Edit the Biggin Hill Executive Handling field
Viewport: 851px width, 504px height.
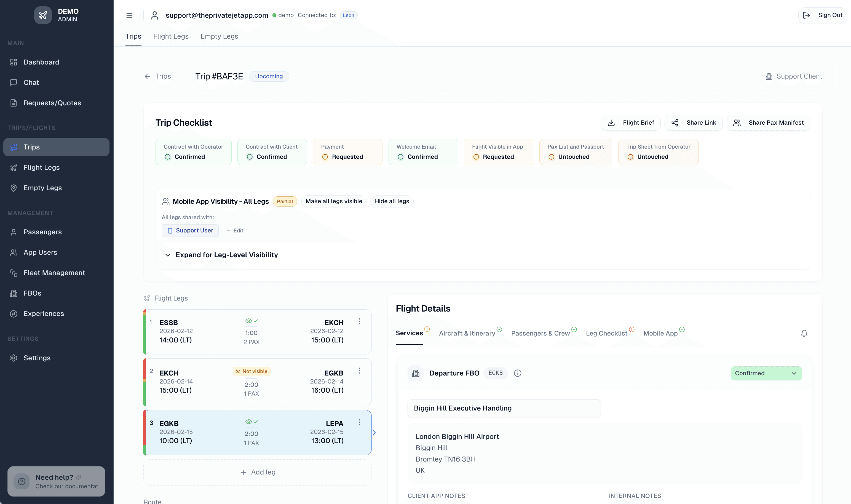[x=504, y=408]
